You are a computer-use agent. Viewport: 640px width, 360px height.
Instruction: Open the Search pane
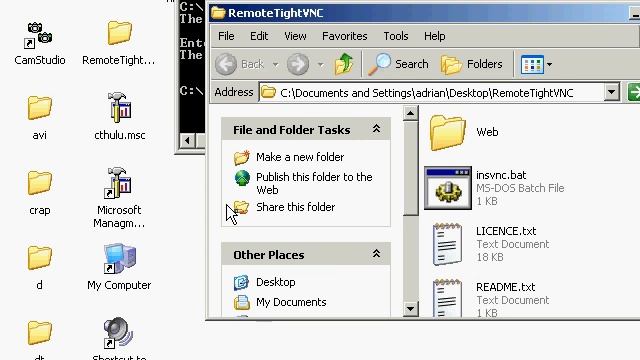398,64
